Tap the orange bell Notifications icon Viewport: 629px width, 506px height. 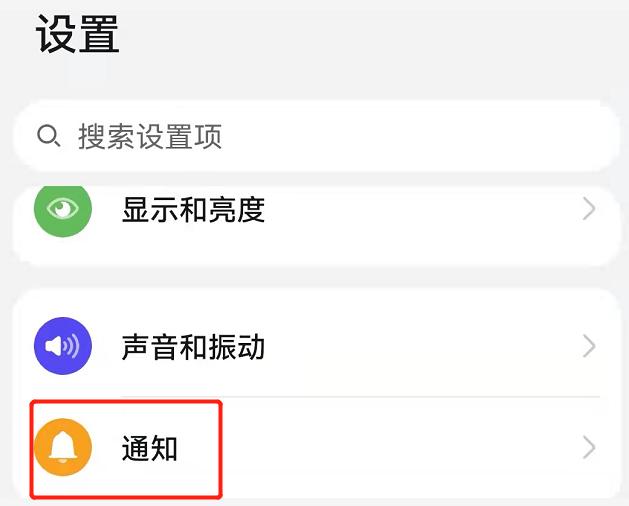tap(63, 447)
